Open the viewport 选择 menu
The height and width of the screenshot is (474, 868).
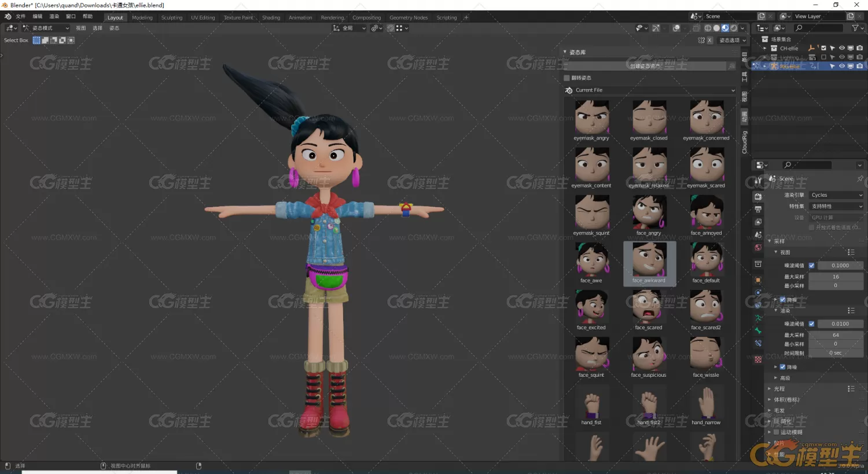click(98, 28)
